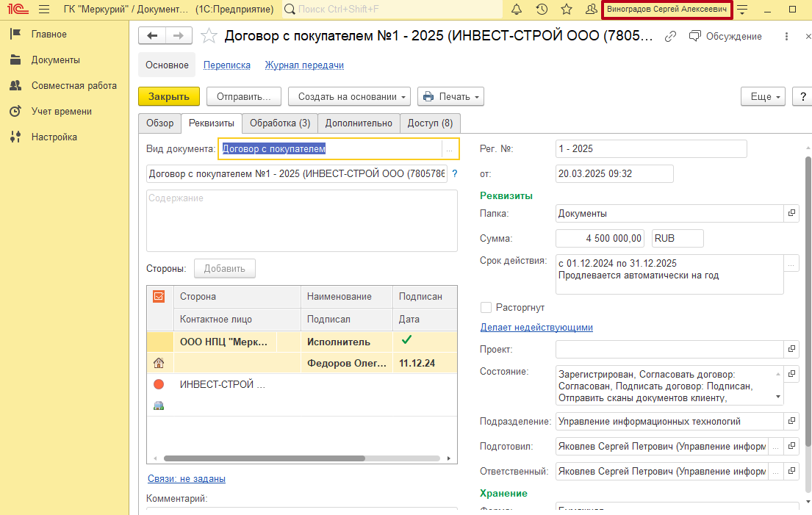
Task: Click the notifications bell icon
Action: click(x=517, y=10)
